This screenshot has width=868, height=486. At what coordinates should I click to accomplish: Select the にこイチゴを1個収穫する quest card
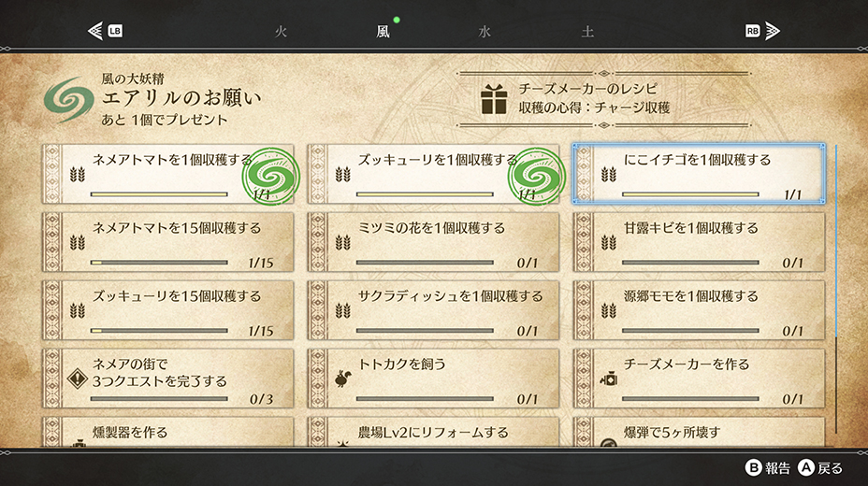[x=699, y=174]
